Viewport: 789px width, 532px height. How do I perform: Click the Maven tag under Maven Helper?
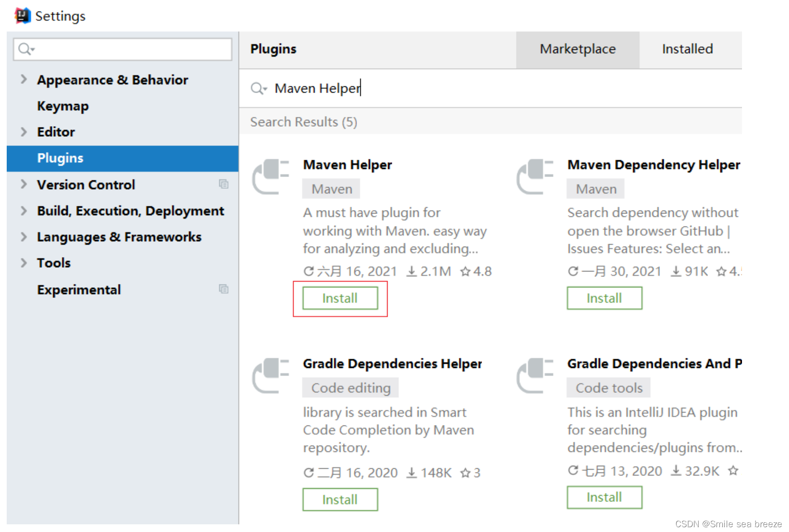tap(331, 189)
